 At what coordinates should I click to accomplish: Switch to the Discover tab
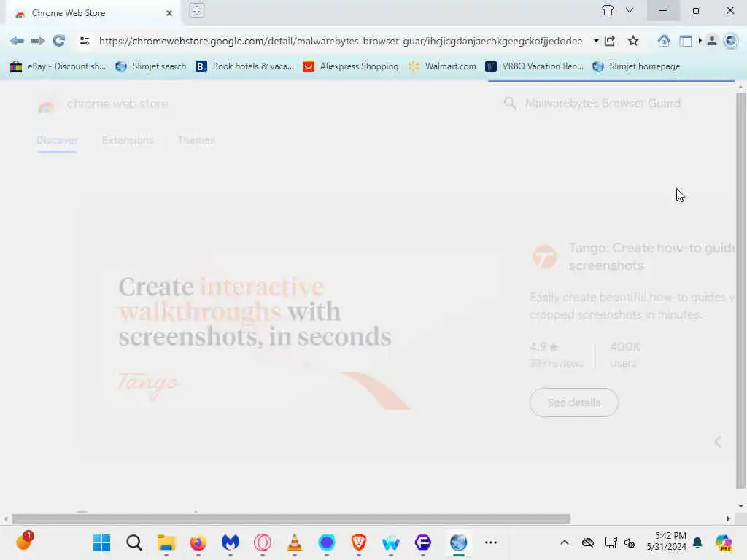pyautogui.click(x=57, y=141)
